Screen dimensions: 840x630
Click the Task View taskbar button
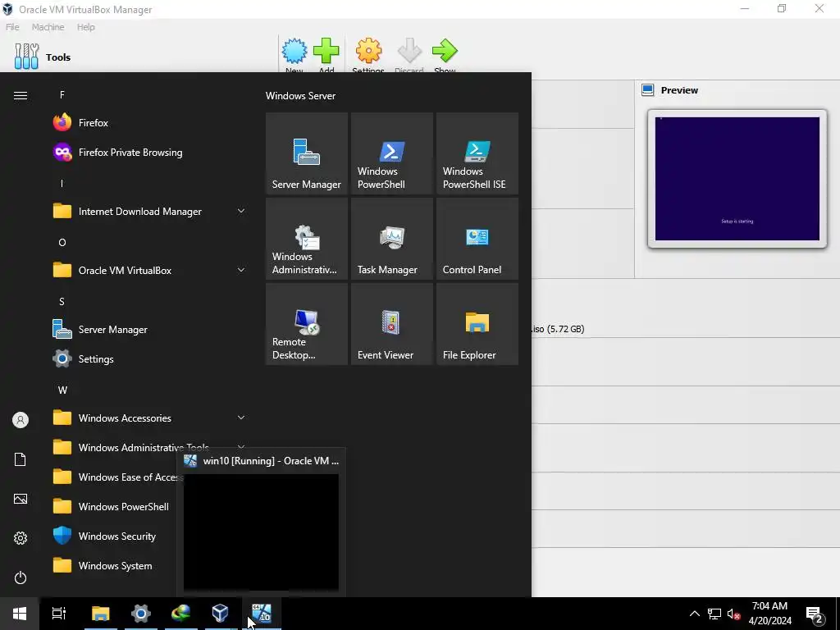coord(59,614)
